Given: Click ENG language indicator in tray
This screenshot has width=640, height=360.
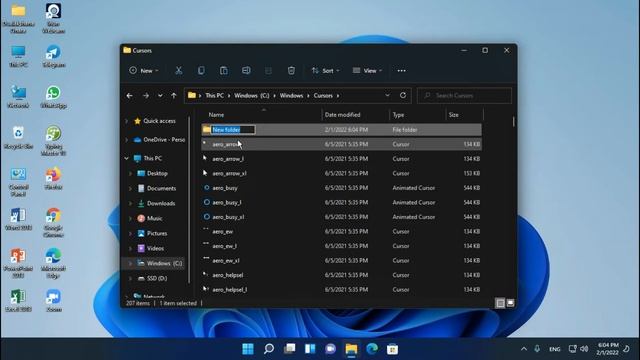Looking at the screenshot, I should [554, 349].
